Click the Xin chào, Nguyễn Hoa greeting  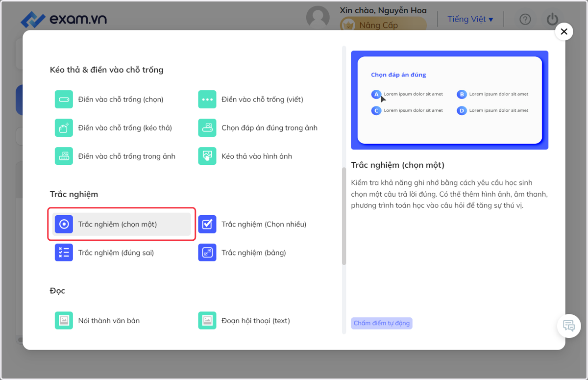pyautogui.click(x=383, y=10)
